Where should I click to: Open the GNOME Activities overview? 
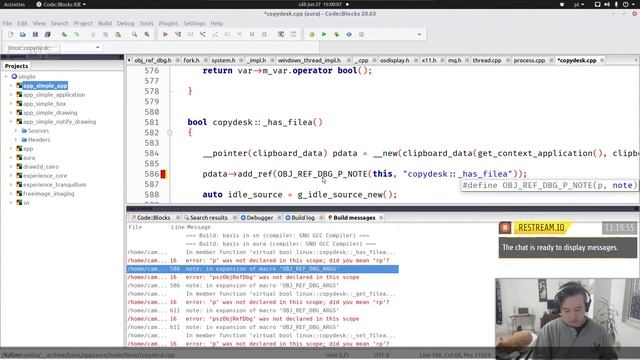(14, 4)
